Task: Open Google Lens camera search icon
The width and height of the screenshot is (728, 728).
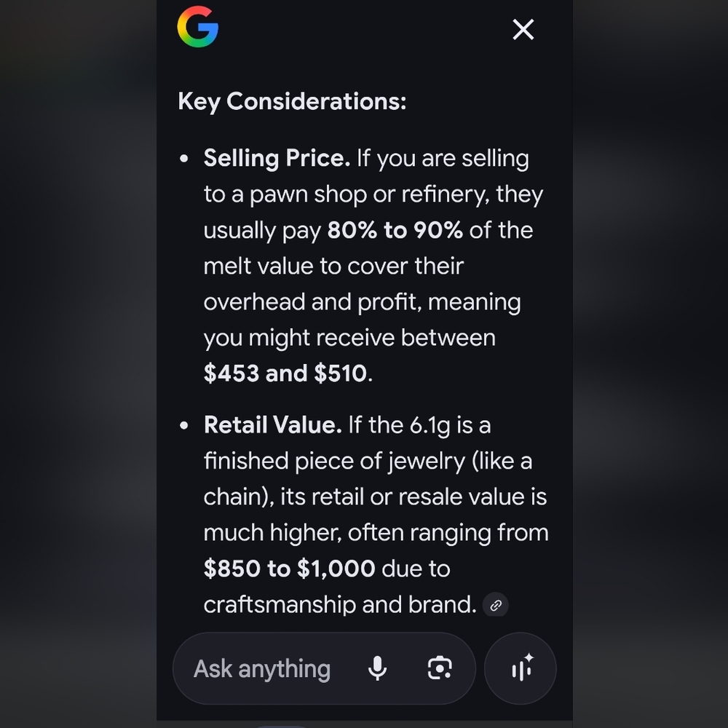Action: 440,668
